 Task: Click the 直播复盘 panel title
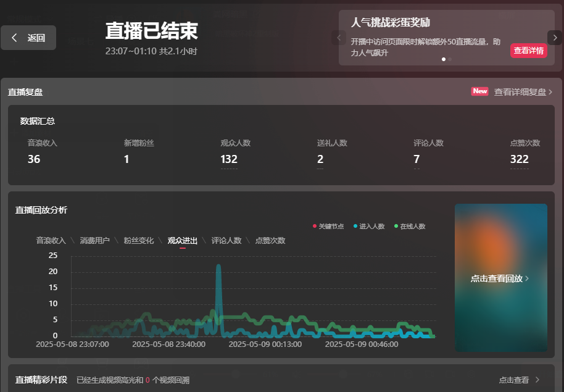(25, 92)
